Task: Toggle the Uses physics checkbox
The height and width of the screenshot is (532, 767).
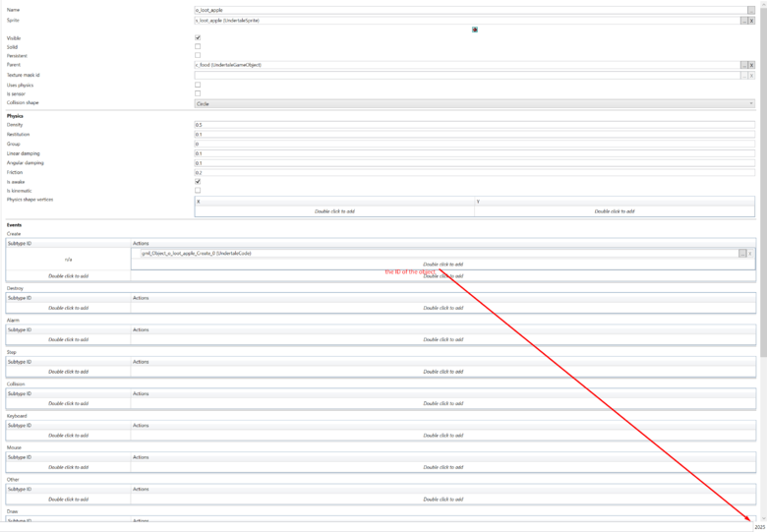Action: pyautogui.click(x=198, y=85)
